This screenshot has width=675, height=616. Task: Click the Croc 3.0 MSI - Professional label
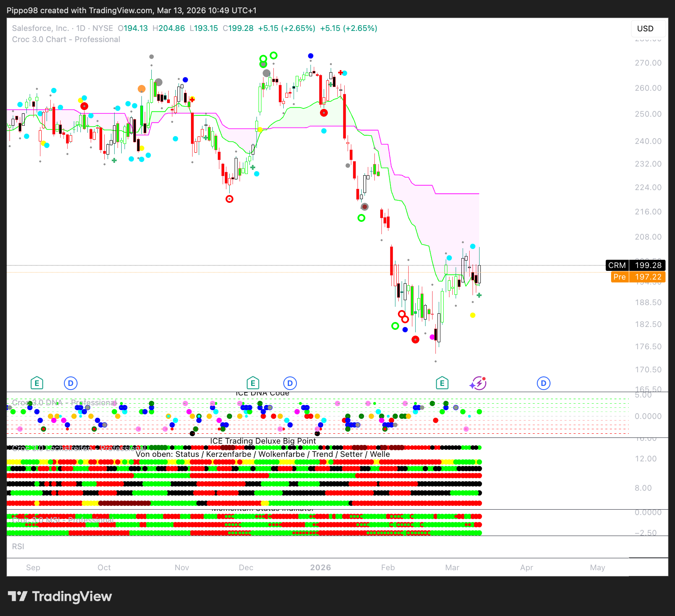(63, 520)
